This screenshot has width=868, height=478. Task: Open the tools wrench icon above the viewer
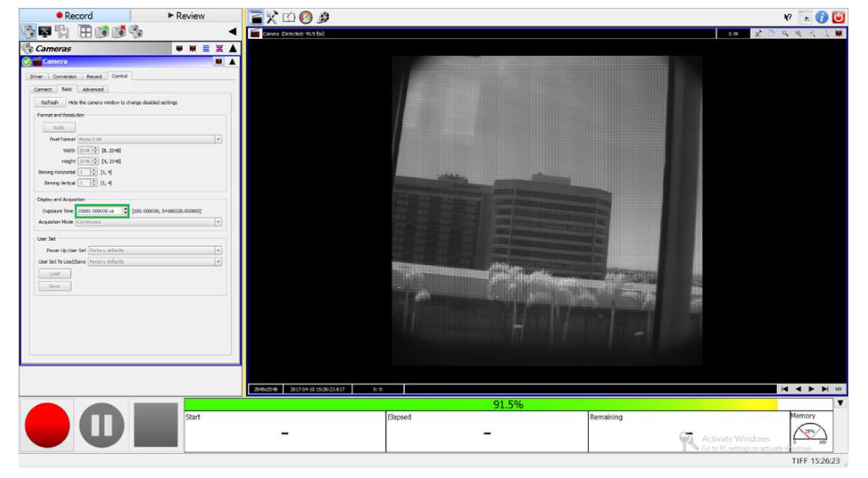click(x=272, y=17)
